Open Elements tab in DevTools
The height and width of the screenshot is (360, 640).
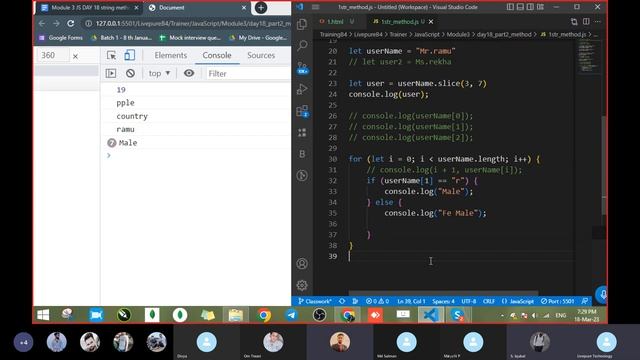171,55
